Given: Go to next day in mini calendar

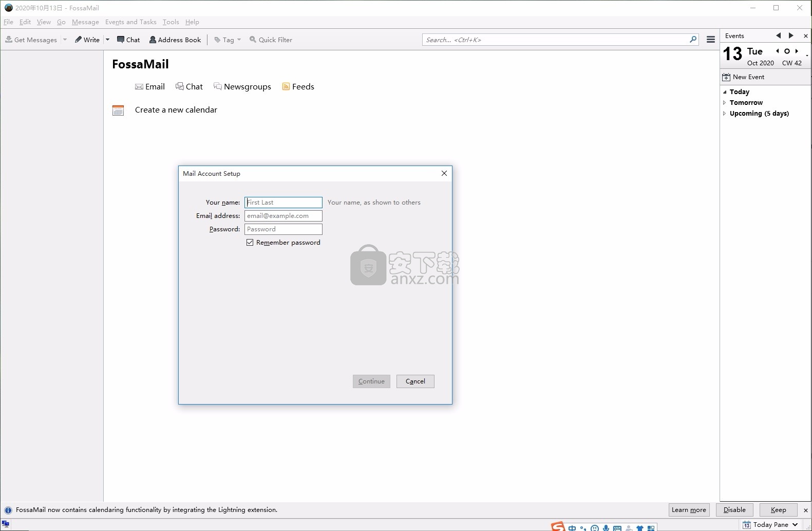Looking at the screenshot, I should tap(797, 51).
